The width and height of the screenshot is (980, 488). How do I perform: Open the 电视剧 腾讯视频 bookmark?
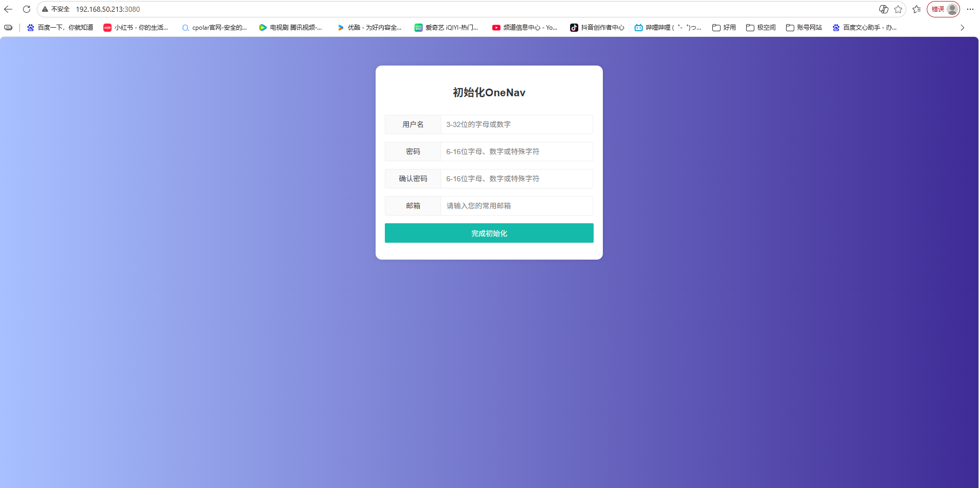point(291,28)
